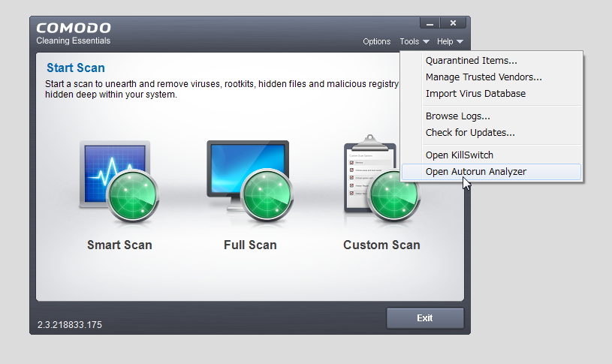Click the Exit button
Screen dimensions: 612x364
coord(425,318)
